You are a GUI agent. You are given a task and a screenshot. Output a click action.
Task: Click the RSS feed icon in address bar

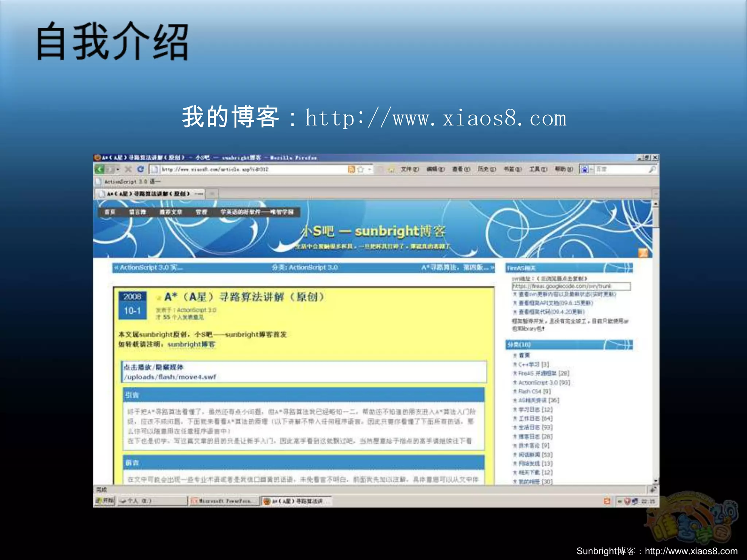[x=351, y=169]
